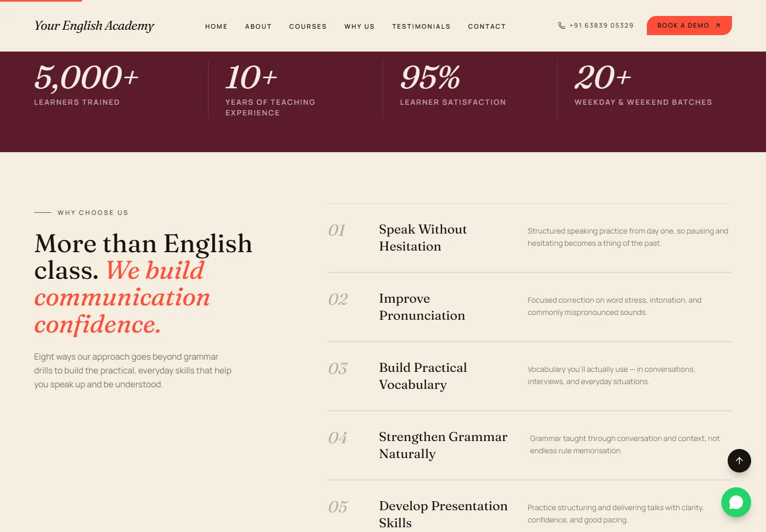
Task: Go to the Contact nav link
Action: (487, 26)
